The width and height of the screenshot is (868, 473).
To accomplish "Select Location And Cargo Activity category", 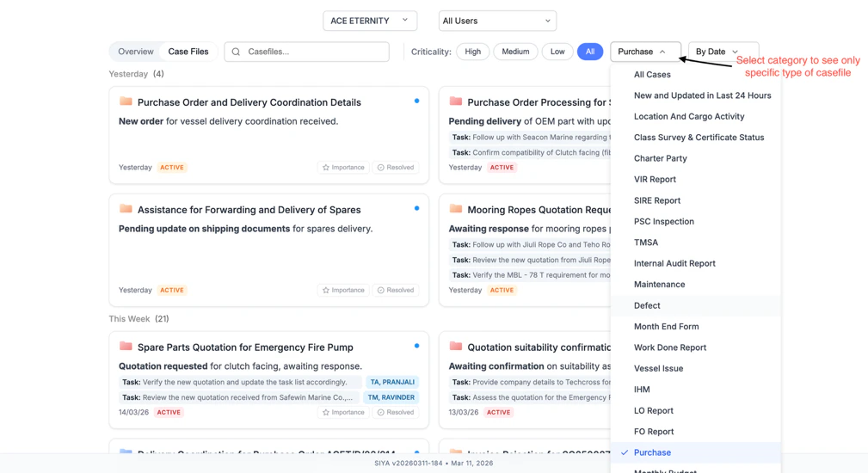I will pyautogui.click(x=696, y=116).
